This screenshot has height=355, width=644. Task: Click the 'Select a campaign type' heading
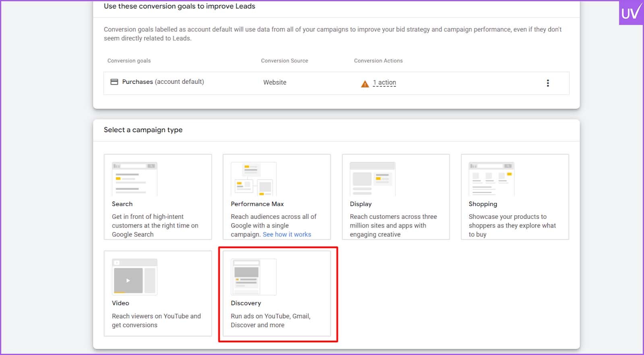(143, 130)
